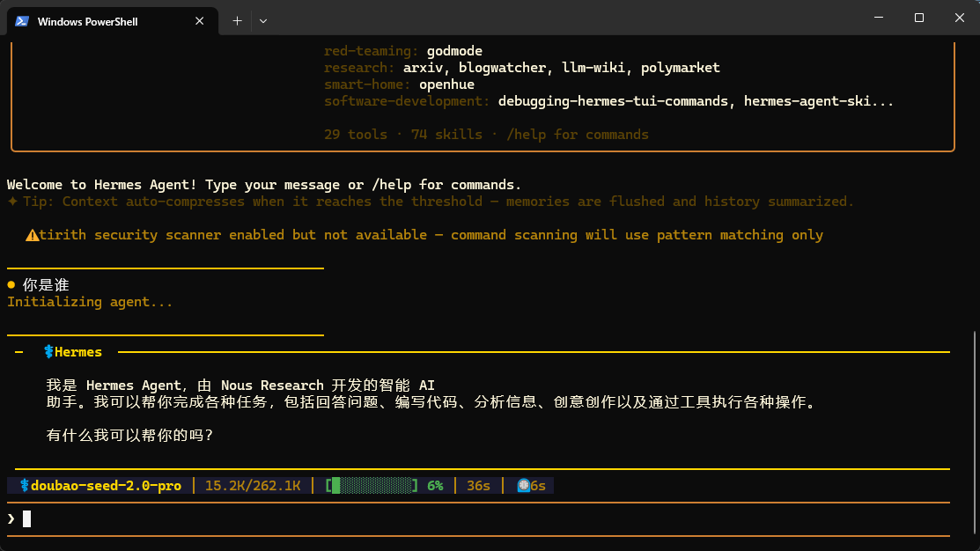Click the /help for commands hint in the banner

pos(578,135)
